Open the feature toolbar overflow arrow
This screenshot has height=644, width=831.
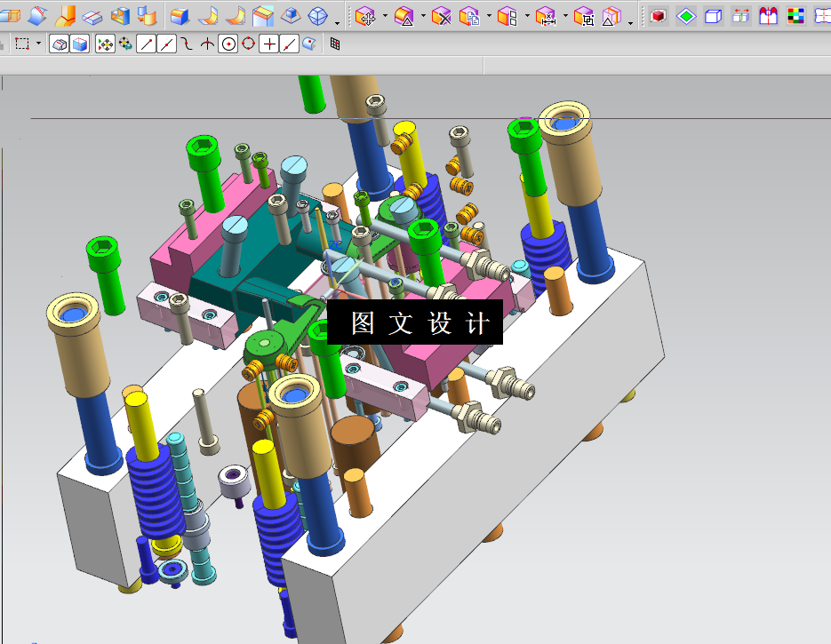coord(338,23)
